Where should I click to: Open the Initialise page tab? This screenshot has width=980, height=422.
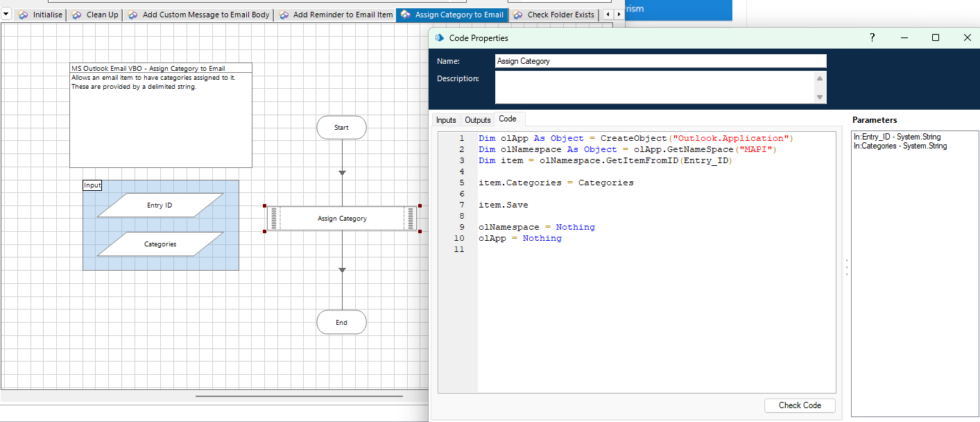40,15
